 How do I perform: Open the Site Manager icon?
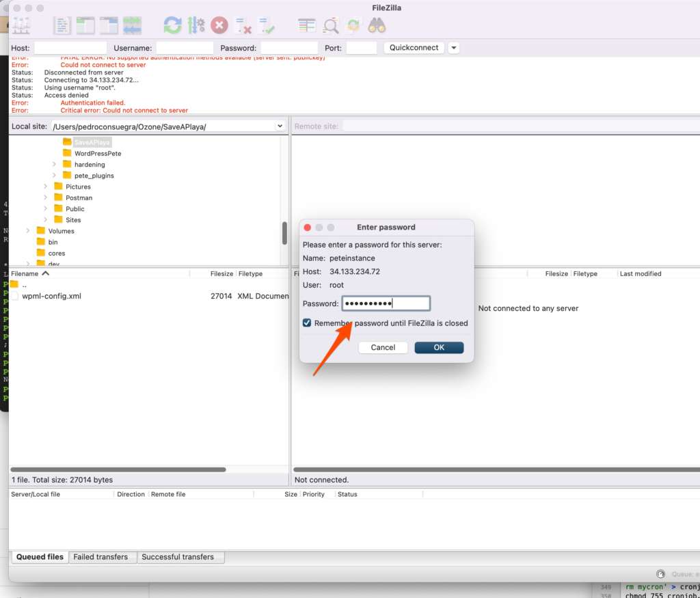tap(22, 26)
